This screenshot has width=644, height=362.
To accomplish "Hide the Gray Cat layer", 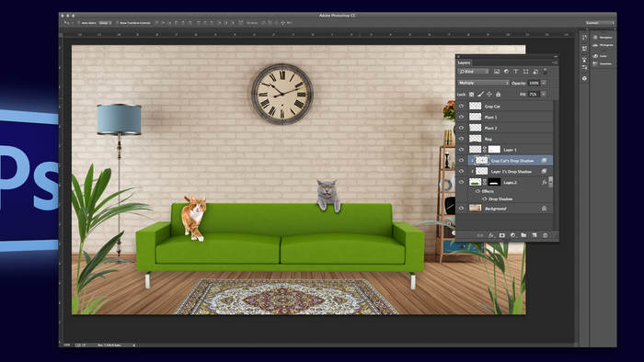I will (x=461, y=107).
